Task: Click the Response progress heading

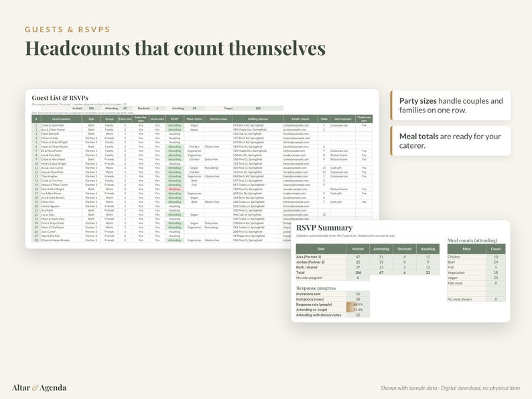Action: (316, 288)
